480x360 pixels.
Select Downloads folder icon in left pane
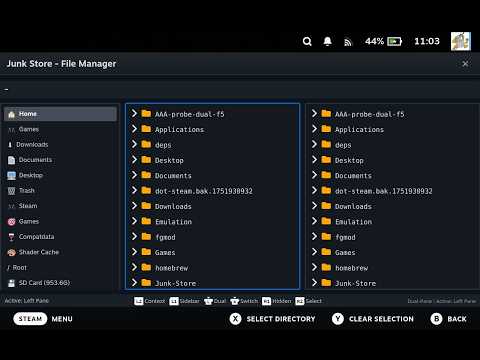point(146,206)
